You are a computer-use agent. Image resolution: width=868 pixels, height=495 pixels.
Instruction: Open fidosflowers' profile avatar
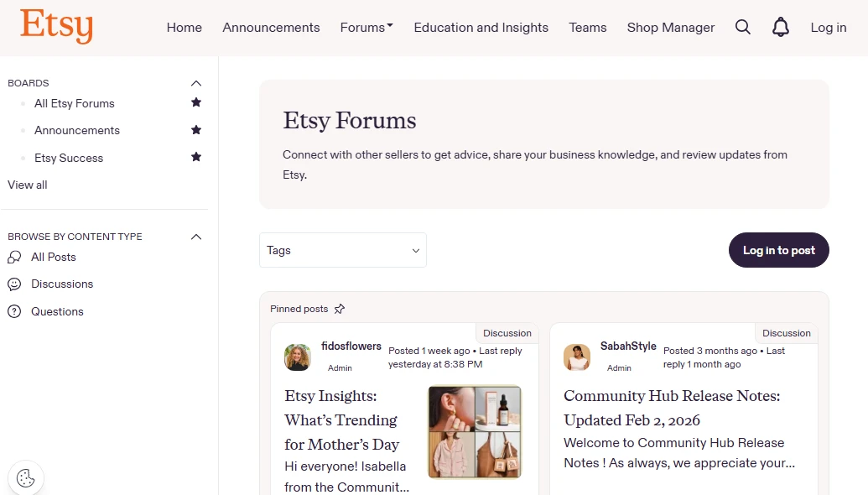[x=297, y=357]
